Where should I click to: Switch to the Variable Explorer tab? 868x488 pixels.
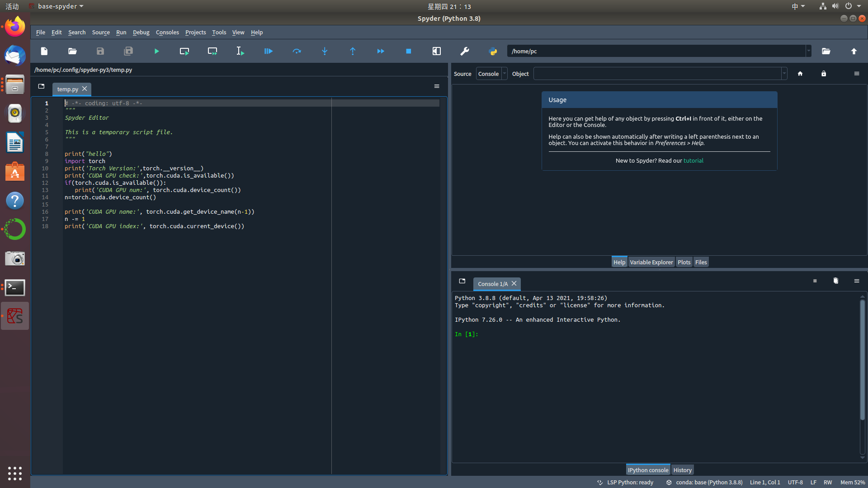coord(651,262)
